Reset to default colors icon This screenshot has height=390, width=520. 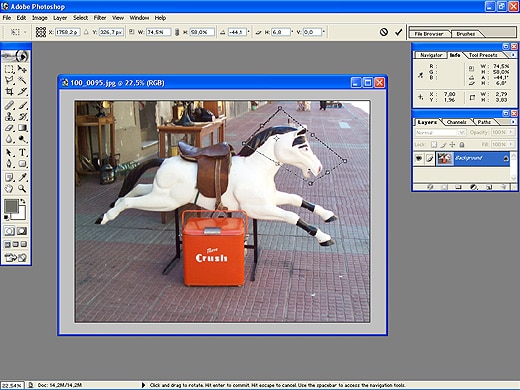point(6,218)
